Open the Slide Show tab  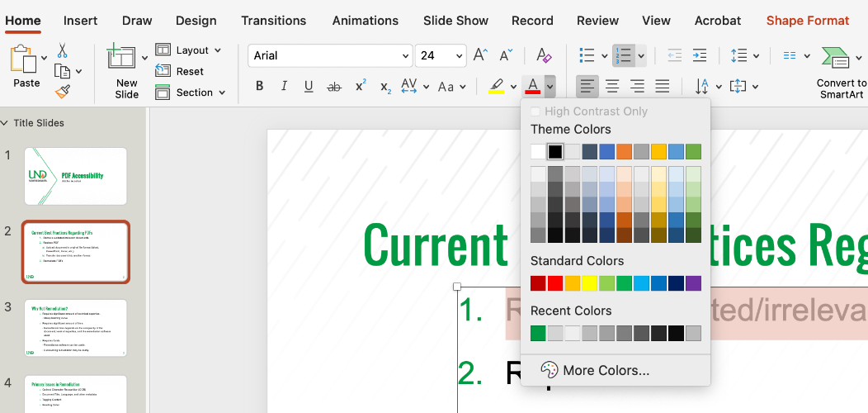point(455,21)
